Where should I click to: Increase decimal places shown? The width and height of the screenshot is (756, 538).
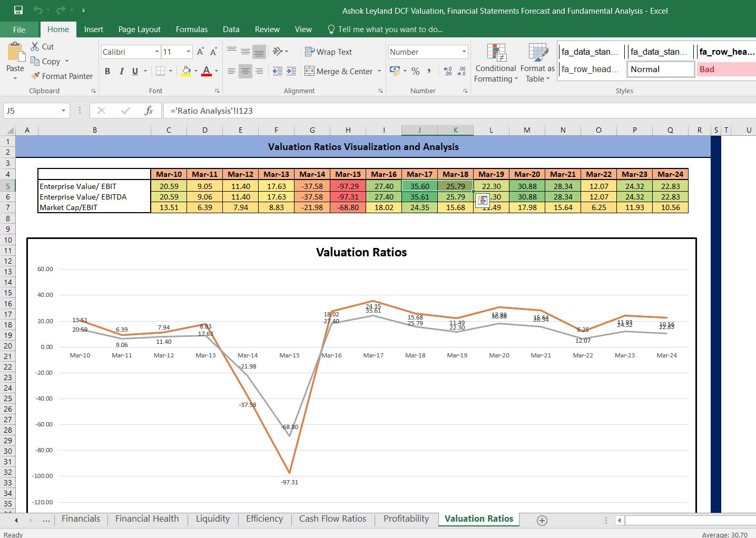coord(448,71)
